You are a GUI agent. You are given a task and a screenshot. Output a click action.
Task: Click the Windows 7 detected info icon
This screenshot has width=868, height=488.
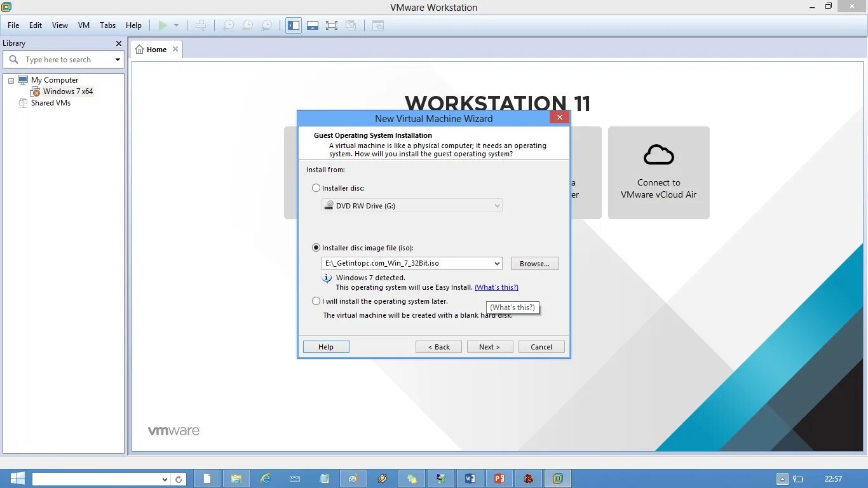click(x=327, y=278)
